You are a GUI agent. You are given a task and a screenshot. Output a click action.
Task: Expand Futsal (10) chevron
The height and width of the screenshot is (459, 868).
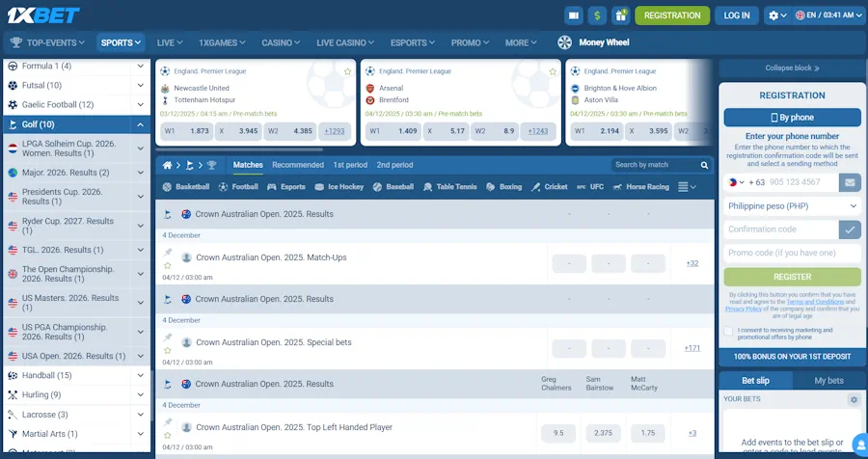[141, 85]
